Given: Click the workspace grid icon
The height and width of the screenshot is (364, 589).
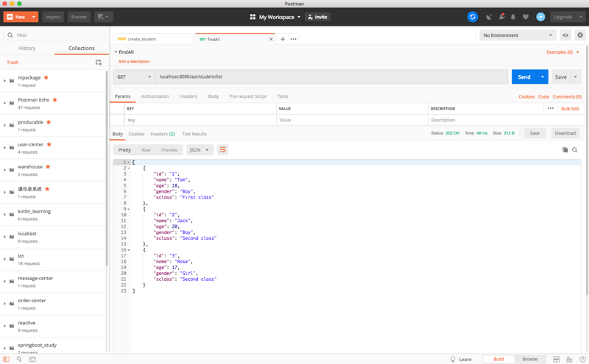Looking at the screenshot, I should [x=253, y=17].
